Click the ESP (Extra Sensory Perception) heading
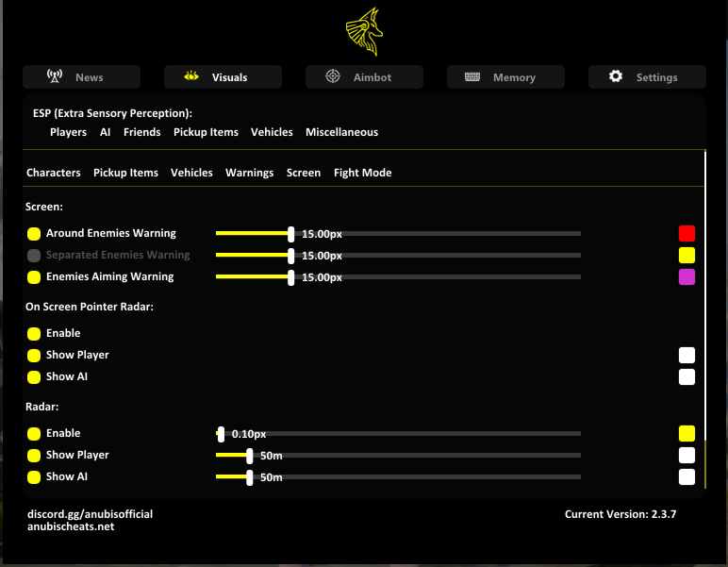The width and height of the screenshot is (728, 567). click(112, 113)
